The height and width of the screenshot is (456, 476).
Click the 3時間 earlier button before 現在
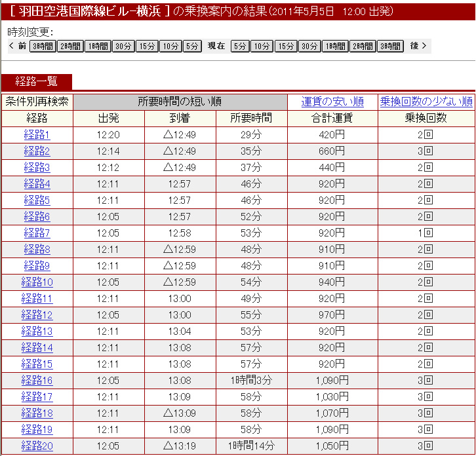[x=43, y=46]
